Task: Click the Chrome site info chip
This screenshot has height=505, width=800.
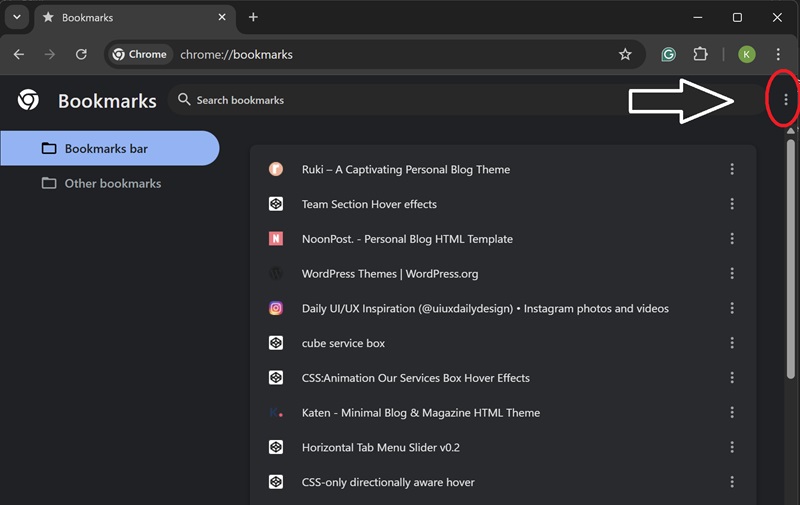Action: [140, 55]
